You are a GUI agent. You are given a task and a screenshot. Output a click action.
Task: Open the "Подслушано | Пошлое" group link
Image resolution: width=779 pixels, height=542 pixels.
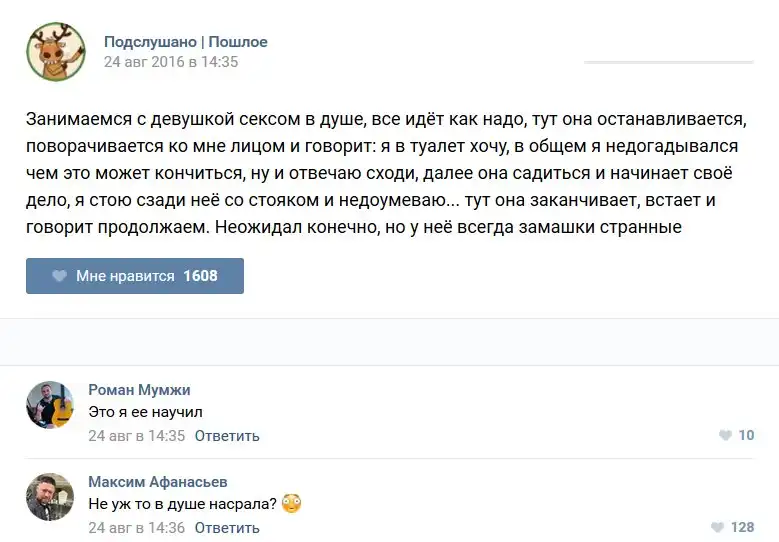(x=186, y=42)
